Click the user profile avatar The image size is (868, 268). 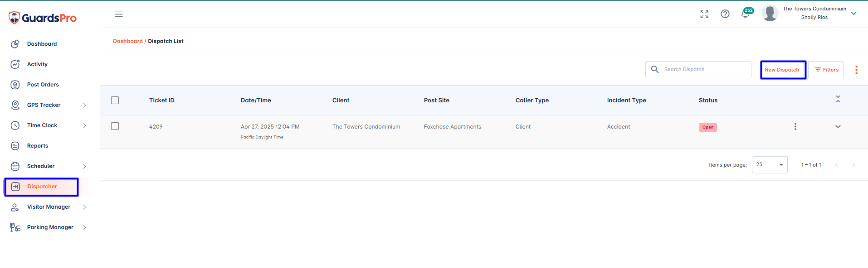point(770,13)
